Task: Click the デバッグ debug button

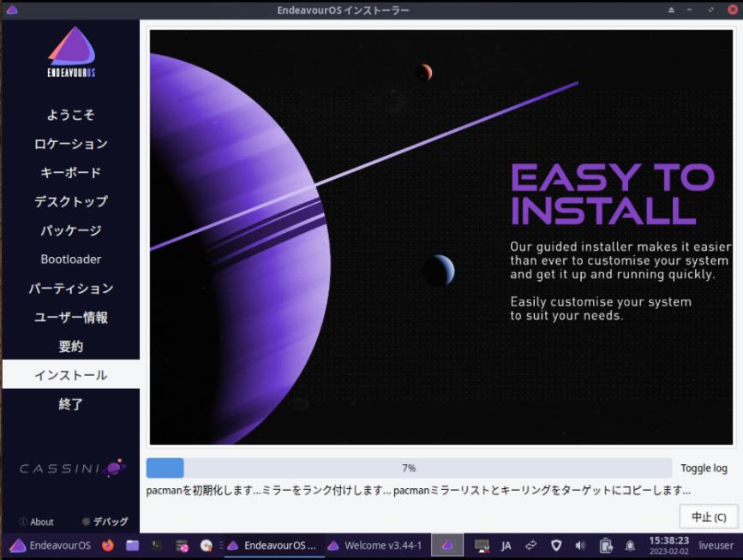Action: [x=105, y=521]
